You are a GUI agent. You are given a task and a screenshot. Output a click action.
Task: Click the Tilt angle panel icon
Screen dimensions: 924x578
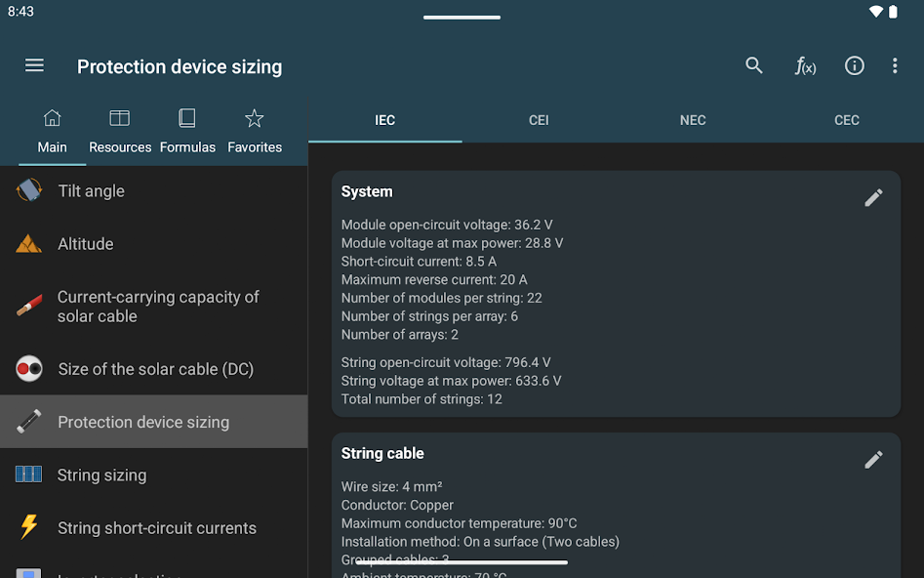tap(29, 190)
